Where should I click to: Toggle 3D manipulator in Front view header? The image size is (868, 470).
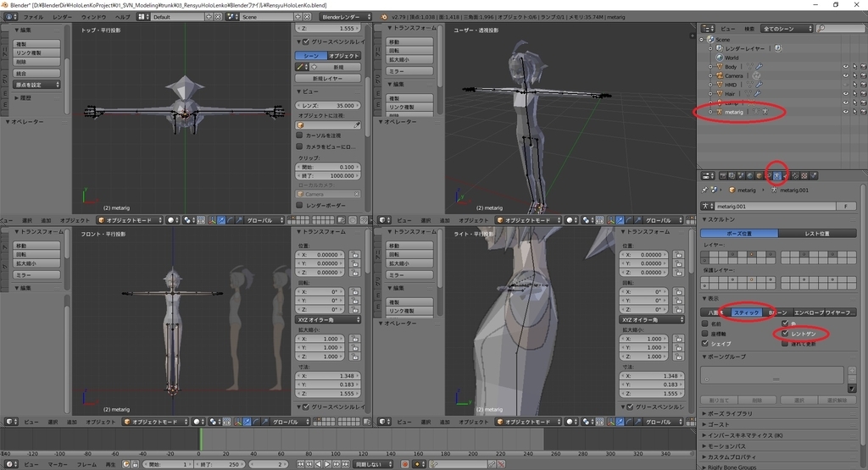tap(238, 422)
